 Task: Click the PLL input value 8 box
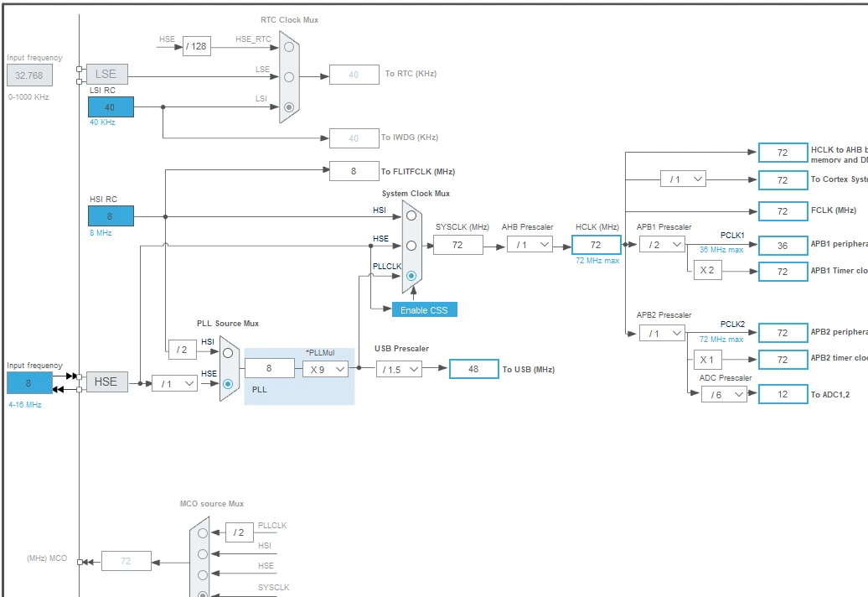point(270,368)
